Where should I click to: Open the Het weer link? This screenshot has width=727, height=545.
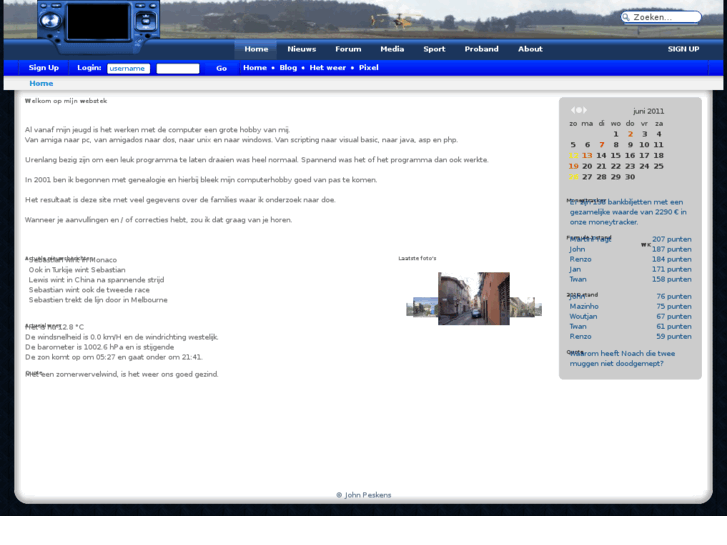click(x=327, y=68)
